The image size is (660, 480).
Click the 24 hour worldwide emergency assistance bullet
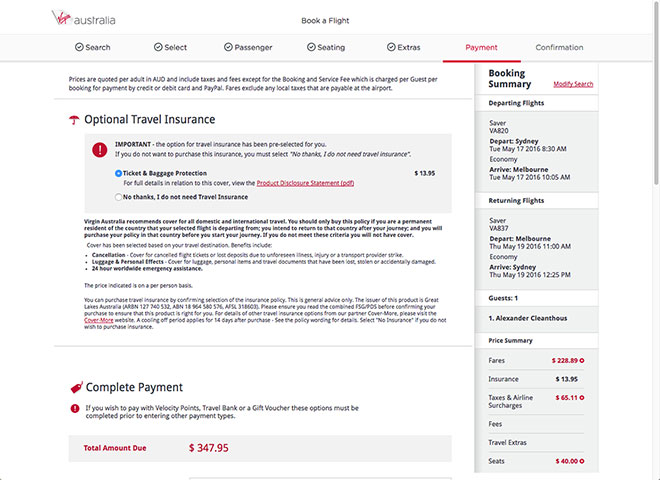pos(147,269)
